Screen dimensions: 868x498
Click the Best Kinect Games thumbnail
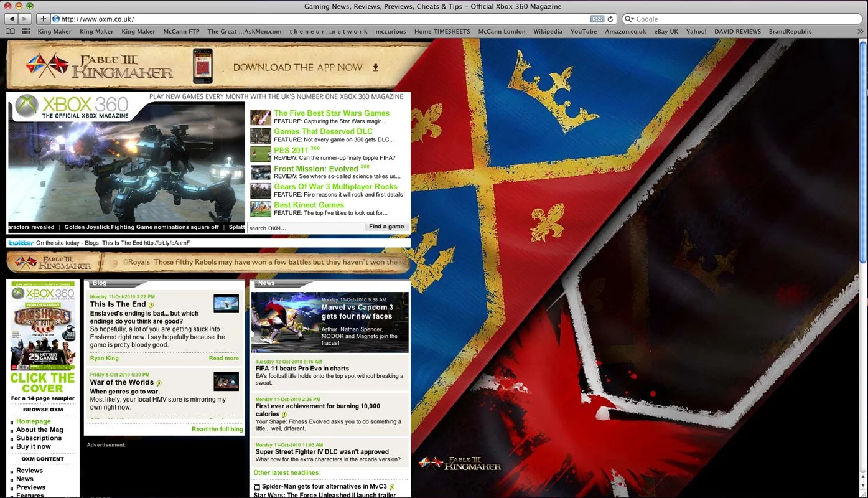click(x=261, y=209)
